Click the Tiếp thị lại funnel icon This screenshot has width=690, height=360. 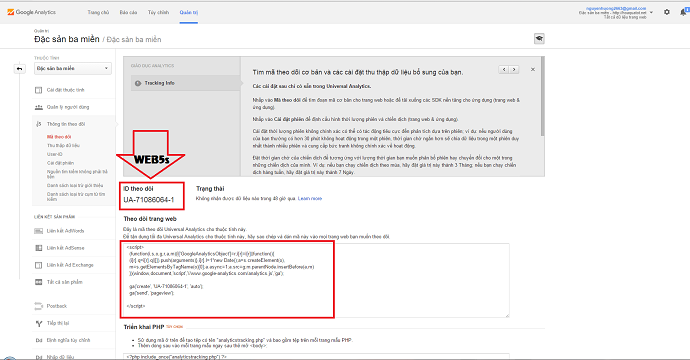[x=39, y=323]
